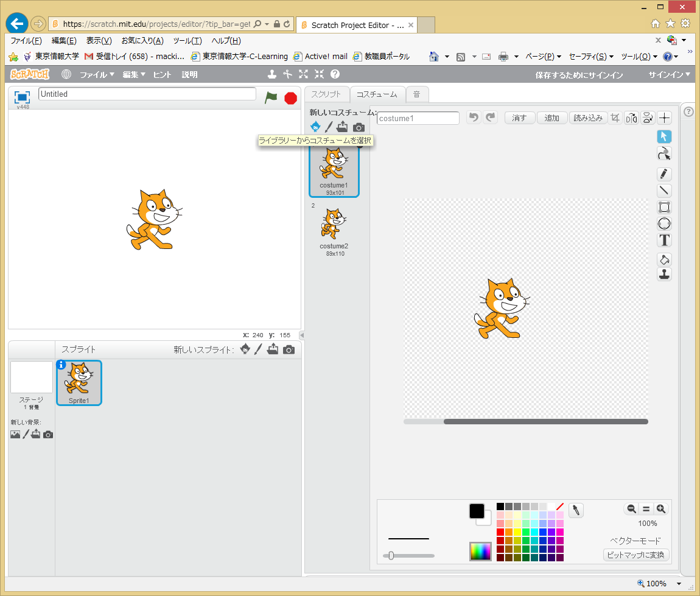Take new sprite from camera
700x596 pixels.
[x=289, y=349]
